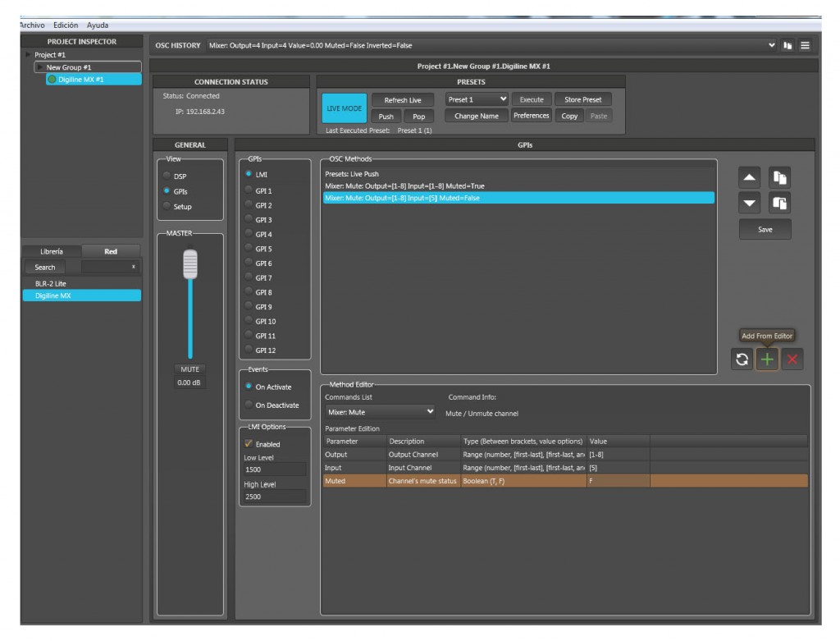Click the three-line menu icon in OSC History bar
Screen dimensions: 840x641
pyautogui.click(x=805, y=45)
